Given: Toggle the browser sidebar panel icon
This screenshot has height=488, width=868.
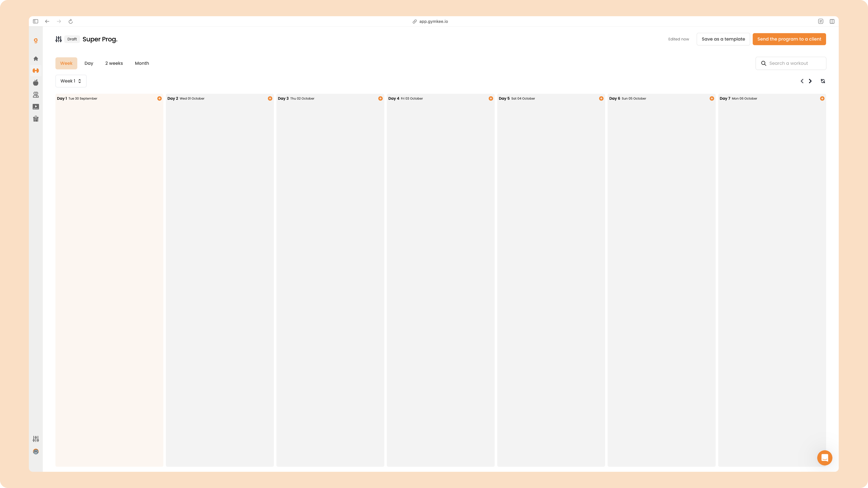Looking at the screenshot, I should pos(35,21).
